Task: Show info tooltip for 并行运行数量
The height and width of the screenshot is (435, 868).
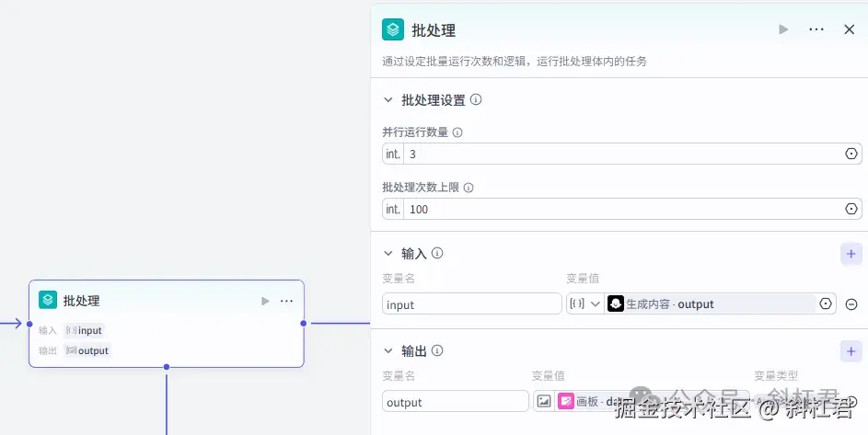Action: [457, 132]
